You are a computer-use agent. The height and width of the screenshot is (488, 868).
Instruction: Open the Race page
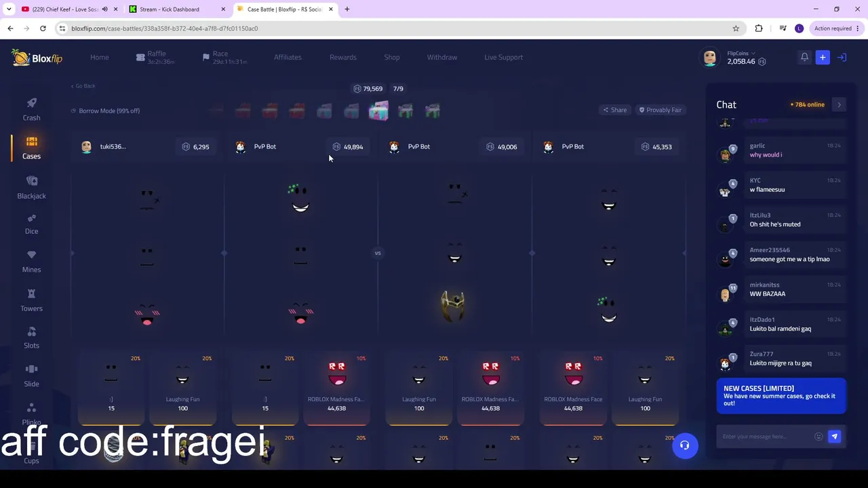[224, 58]
